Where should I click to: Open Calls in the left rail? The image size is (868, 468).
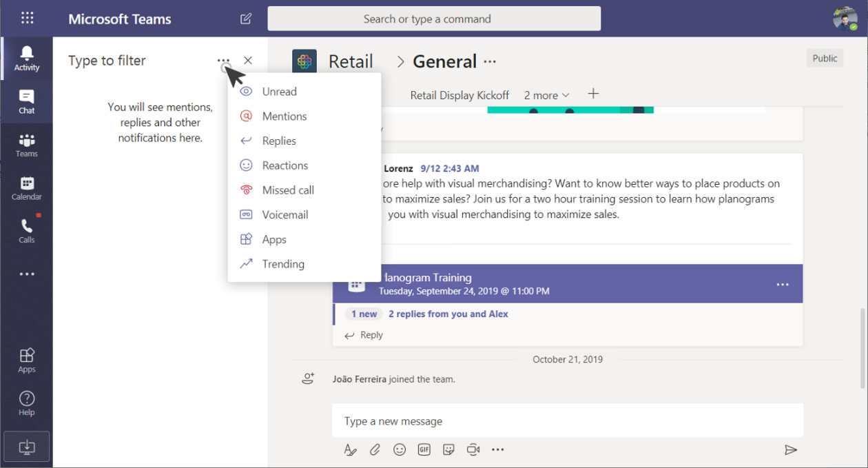tap(27, 231)
